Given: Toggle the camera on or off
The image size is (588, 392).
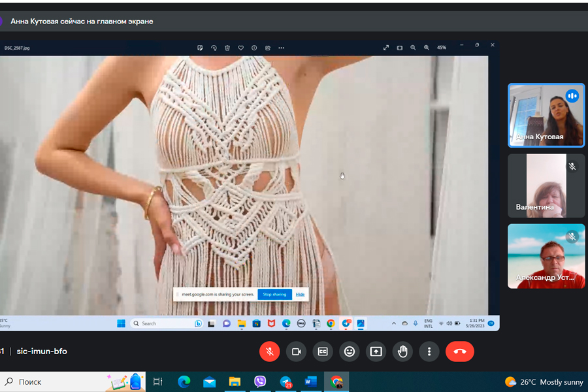Looking at the screenshot, I should [296, 351].
